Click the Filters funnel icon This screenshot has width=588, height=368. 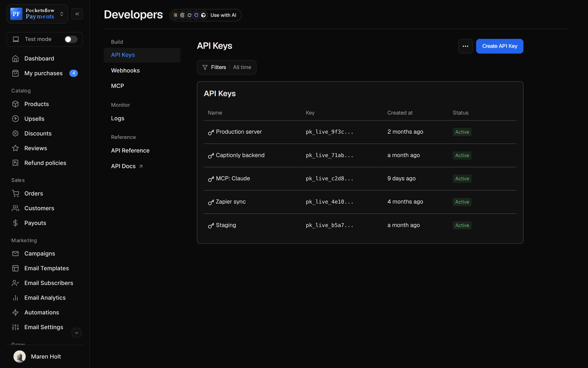(x=205, y=67)
